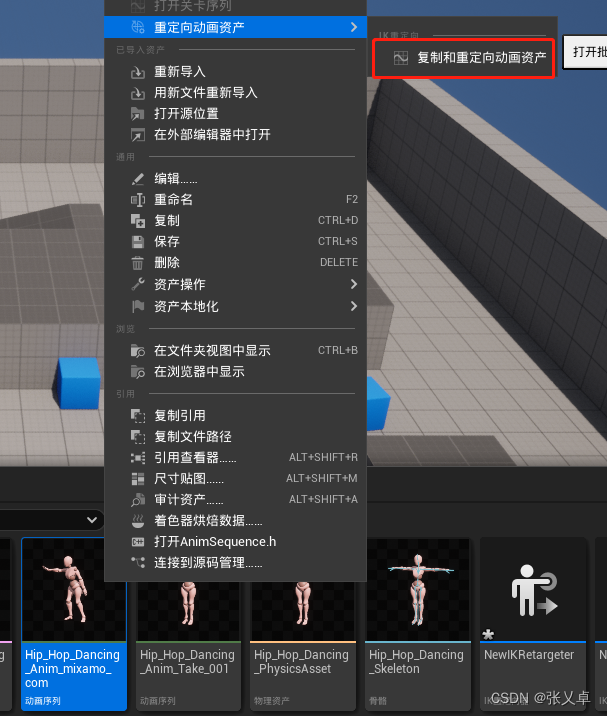Click the 打开批 button at right edge
Viewport: 607px width, 716px height.
click(585, 52)
